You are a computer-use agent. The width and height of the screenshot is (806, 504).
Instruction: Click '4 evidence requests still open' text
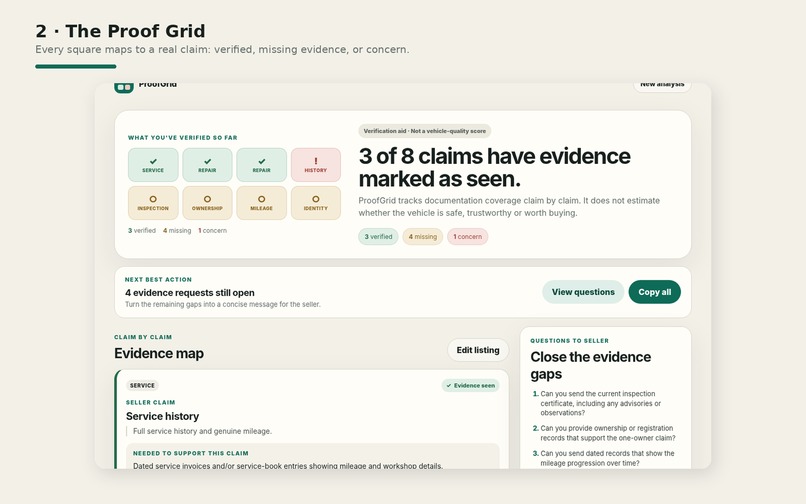pyautogui.click(x=190, y=293)
